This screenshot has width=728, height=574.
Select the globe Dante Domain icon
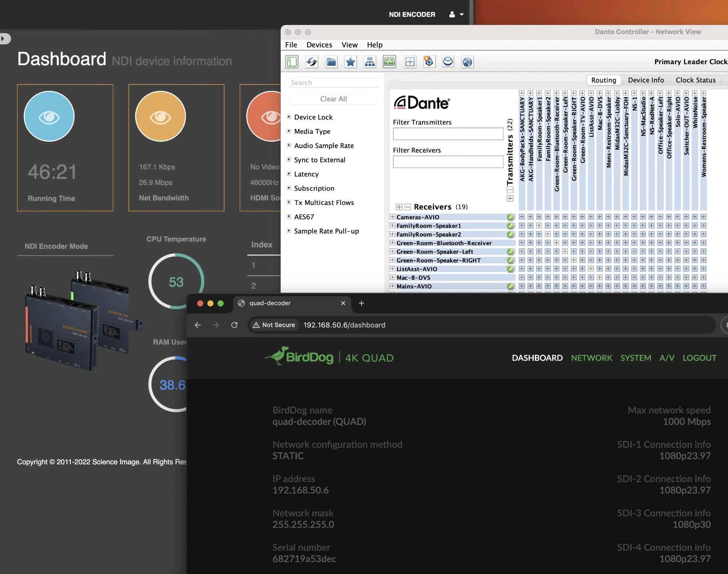pyautogui.click(x=467, y=61)
